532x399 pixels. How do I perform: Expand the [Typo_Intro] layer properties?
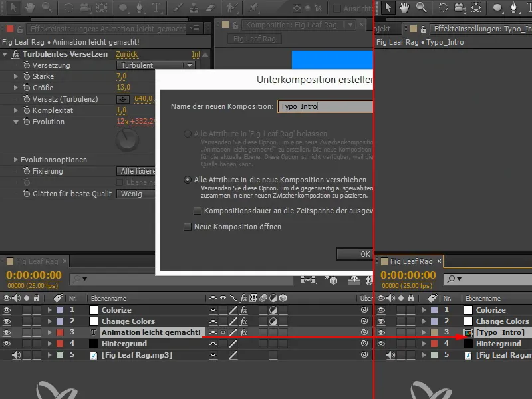(424, 332)
